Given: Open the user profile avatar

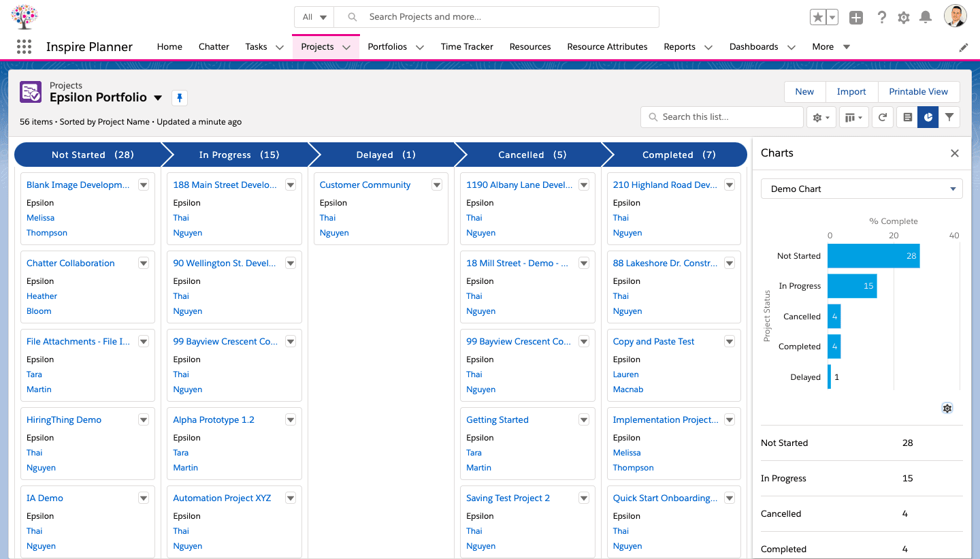Looking at the screenshot, I should (x=955, y=16).
